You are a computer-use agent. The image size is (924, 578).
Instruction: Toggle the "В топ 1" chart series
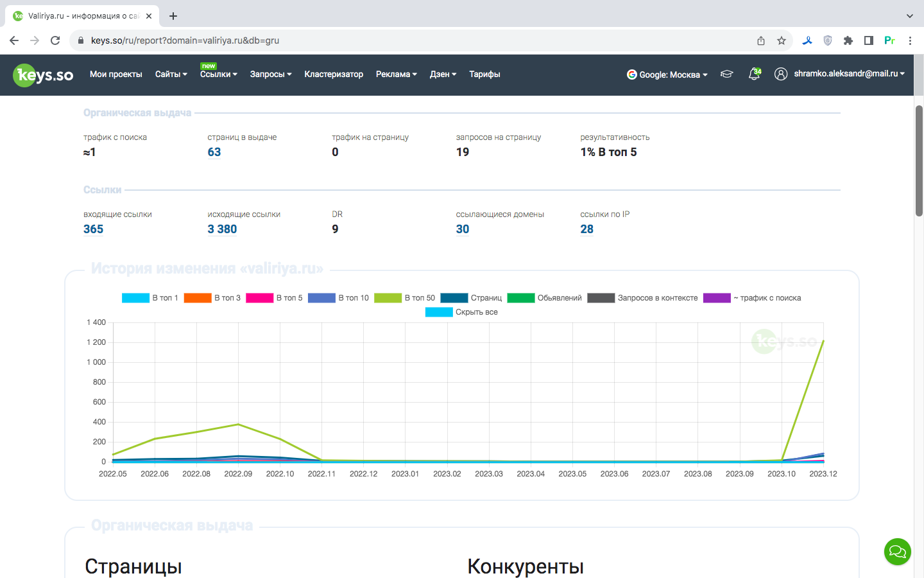coord(150,298)
